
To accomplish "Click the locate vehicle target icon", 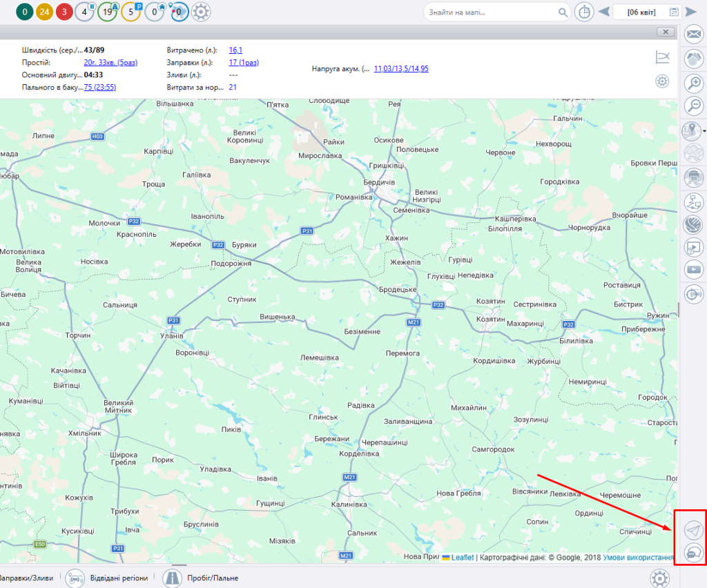I will 693,295.
